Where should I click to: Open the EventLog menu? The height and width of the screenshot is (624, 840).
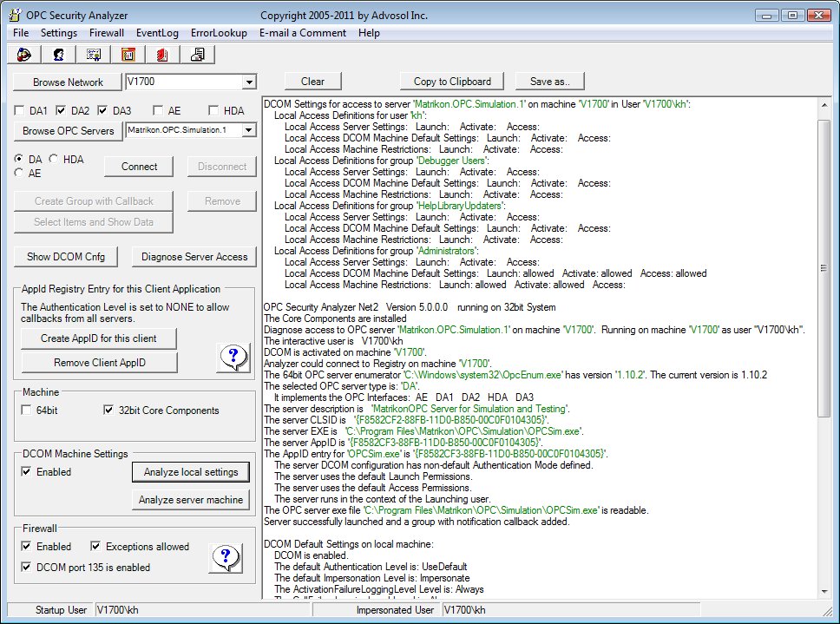pyautogui.click(x=157, y=33)
